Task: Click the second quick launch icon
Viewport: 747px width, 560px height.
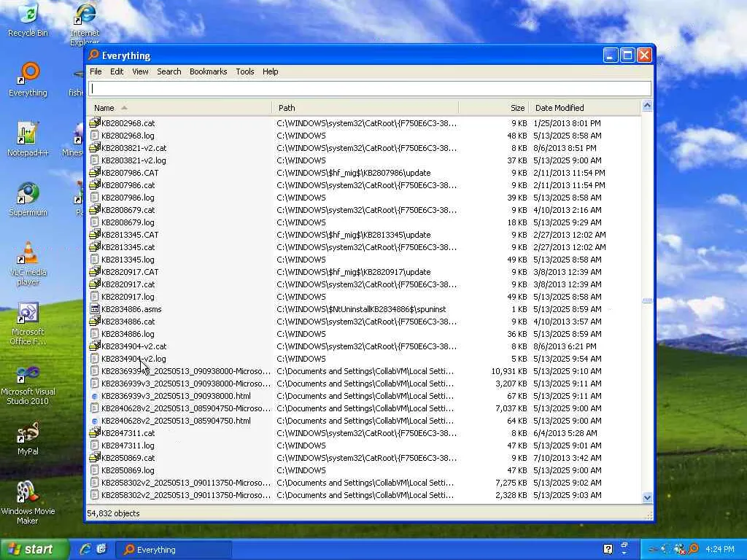Action: pyautogui.click(x=101, y=549)
